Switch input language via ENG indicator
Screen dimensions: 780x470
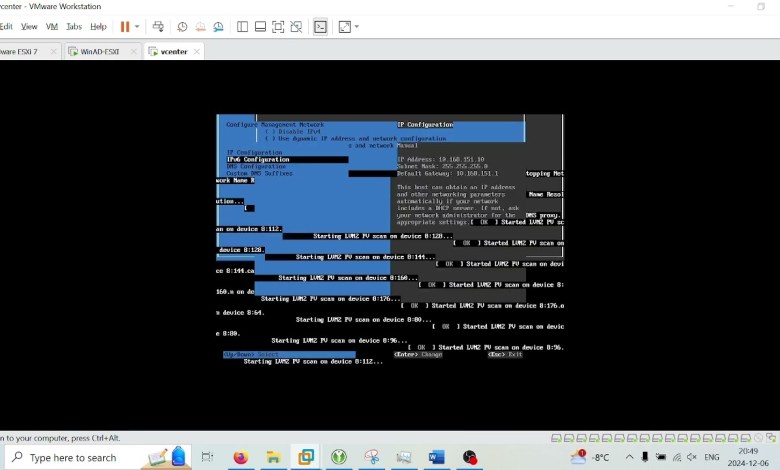click(x=712, y=457)
